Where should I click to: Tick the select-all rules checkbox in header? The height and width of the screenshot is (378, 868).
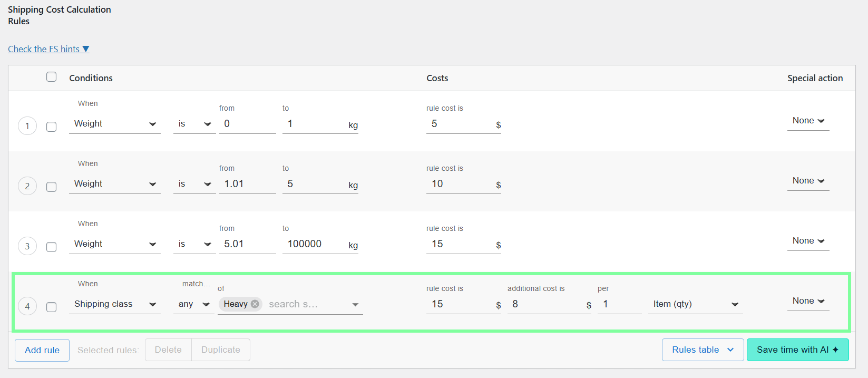point(51,77)
